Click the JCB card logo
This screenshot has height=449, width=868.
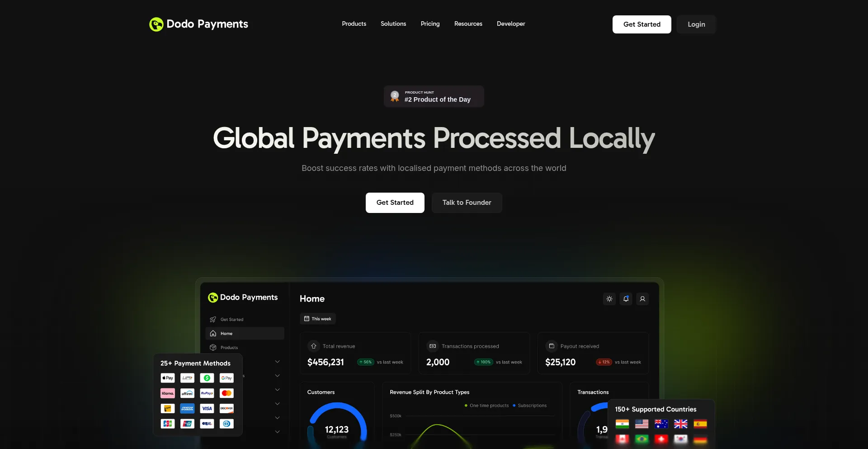(x=168, y=424)
